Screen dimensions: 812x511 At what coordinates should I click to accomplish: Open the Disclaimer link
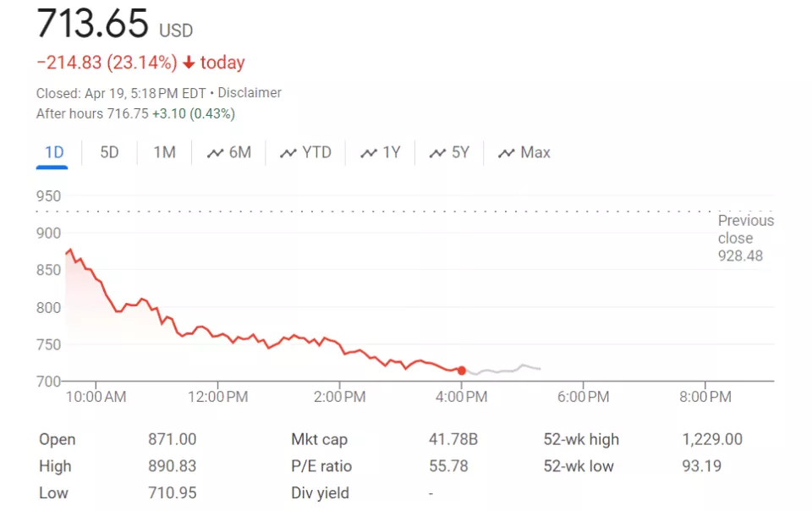click(x=250, y=92)
